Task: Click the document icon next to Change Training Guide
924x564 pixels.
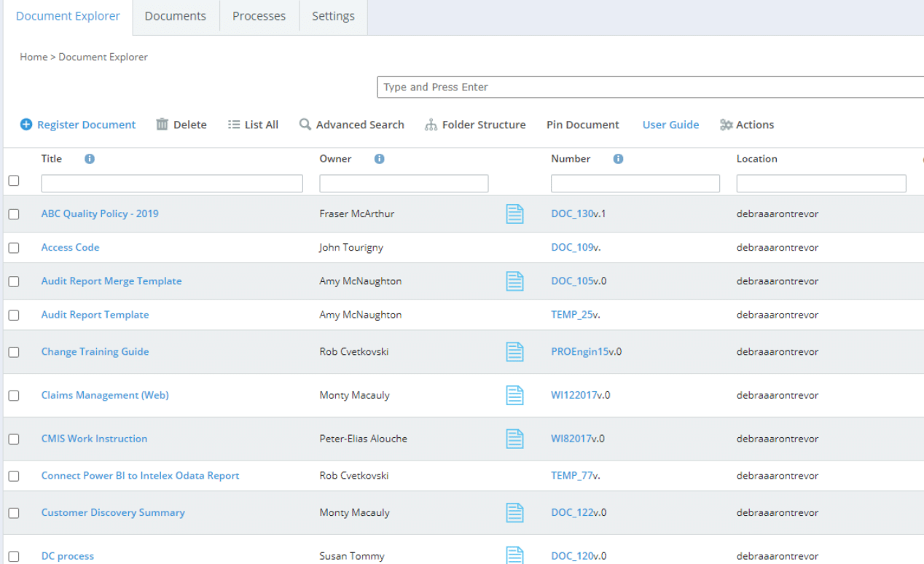Action: (x=514, y=351)
